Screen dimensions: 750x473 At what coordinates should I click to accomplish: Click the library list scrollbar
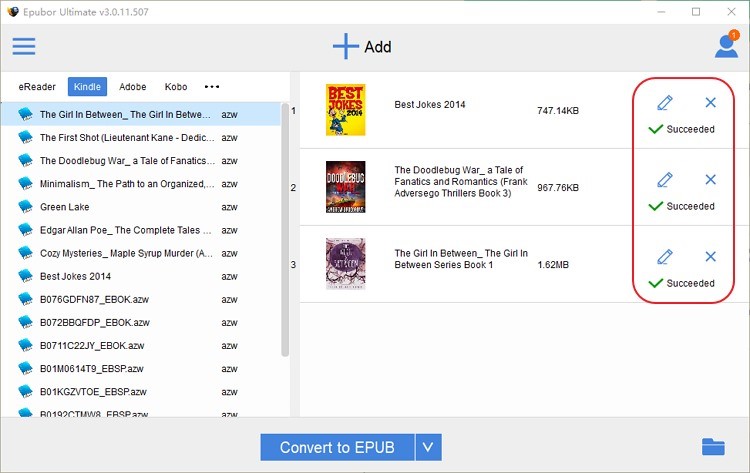coord(285,230)
